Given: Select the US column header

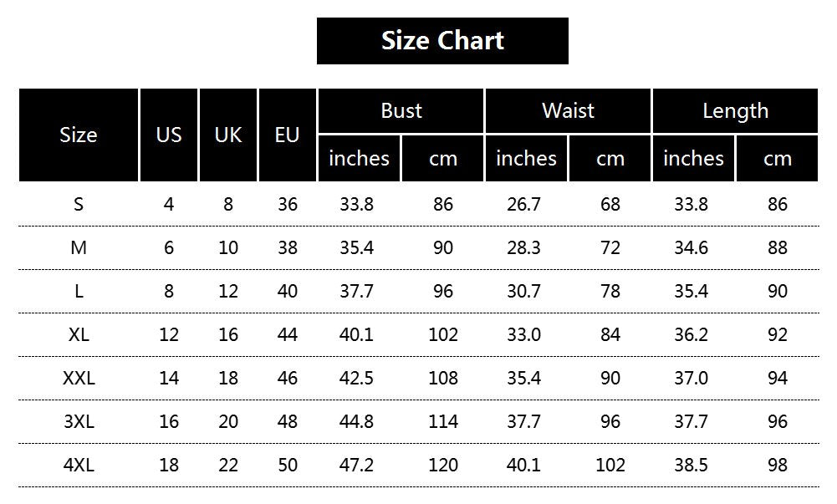Looking at the screenshot, I should 169,135.
